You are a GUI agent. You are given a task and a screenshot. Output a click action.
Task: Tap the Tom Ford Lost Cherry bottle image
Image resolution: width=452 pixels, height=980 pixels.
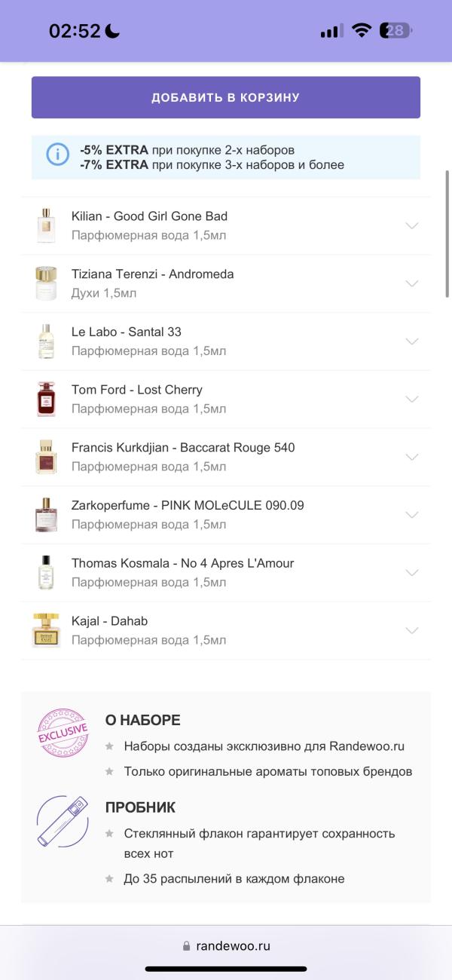46,399
